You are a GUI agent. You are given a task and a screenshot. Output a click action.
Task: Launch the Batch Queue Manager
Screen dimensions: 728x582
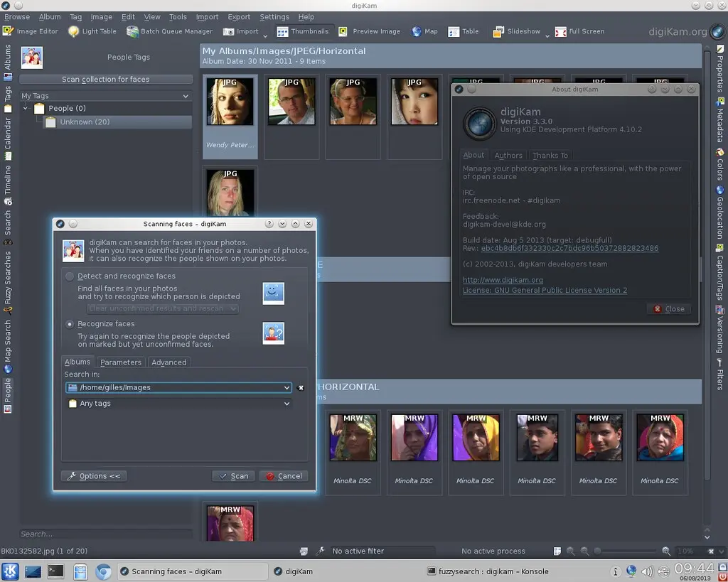point(168,31)
